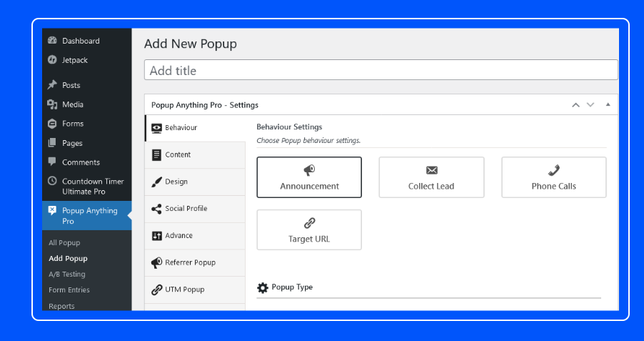Viewport: 644px width, 341px height.
Task: Go to the UTM Popup tab
Action: [x=195, y=290]
